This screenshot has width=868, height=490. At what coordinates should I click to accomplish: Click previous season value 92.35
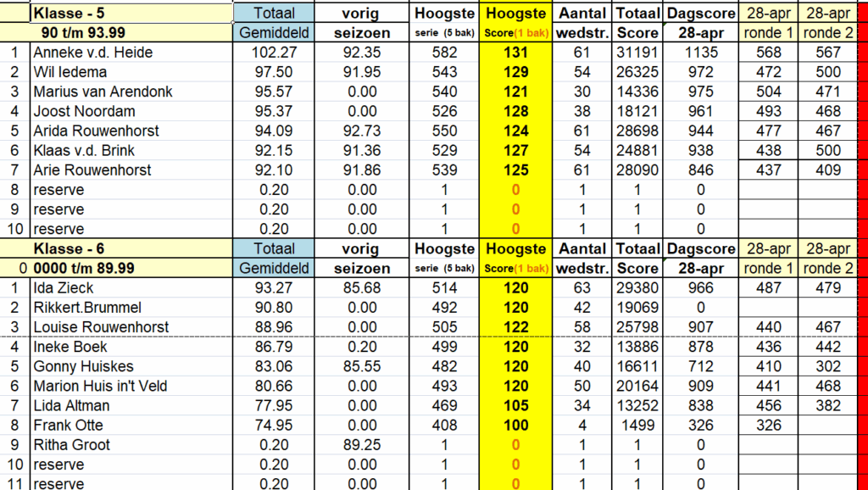point(362,53)
